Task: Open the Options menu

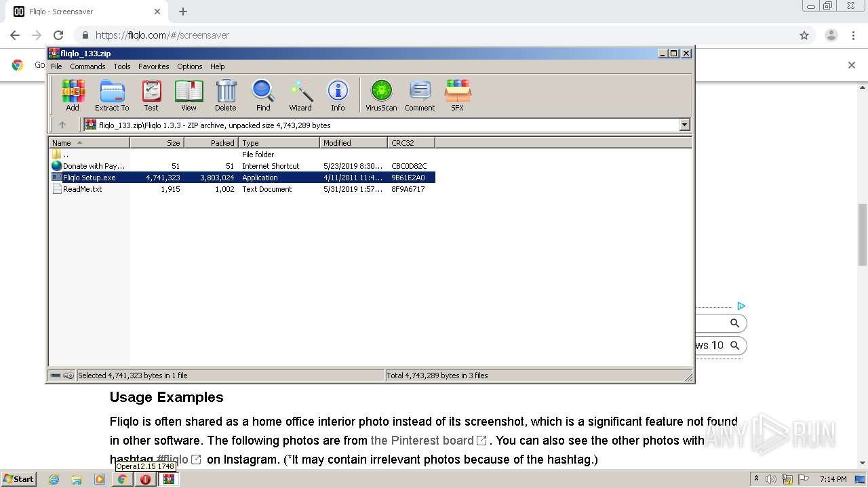Action: point(190,66)
